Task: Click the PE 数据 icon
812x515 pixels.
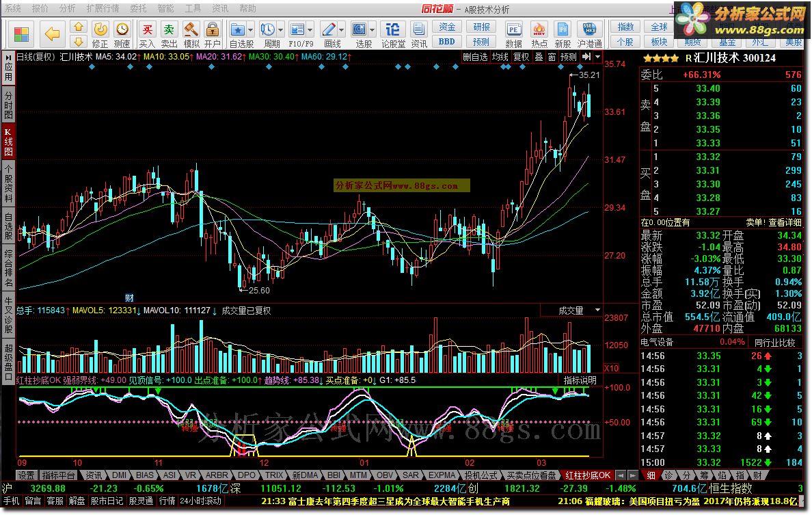Action: pyautogui.click(x=514, y=29)
